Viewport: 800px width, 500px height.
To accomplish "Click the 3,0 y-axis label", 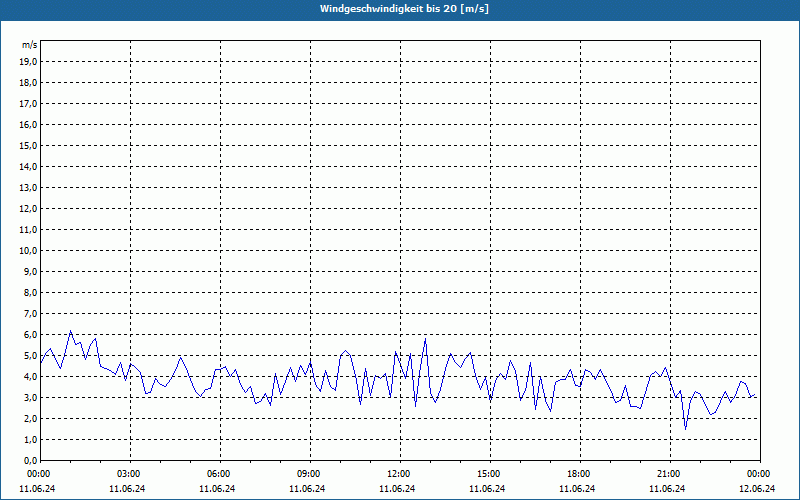I will pos(30,397).
